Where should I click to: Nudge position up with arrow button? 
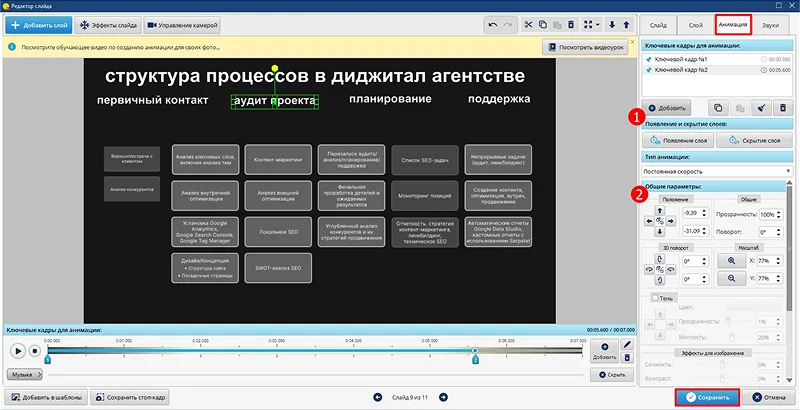click(660, 211)
